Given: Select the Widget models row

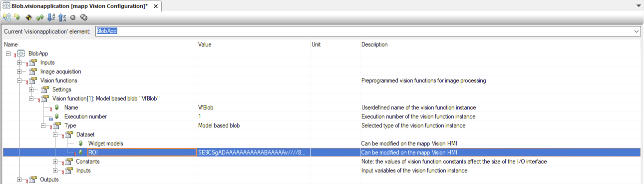Looking at the screenshot, I should pos(322,143).
